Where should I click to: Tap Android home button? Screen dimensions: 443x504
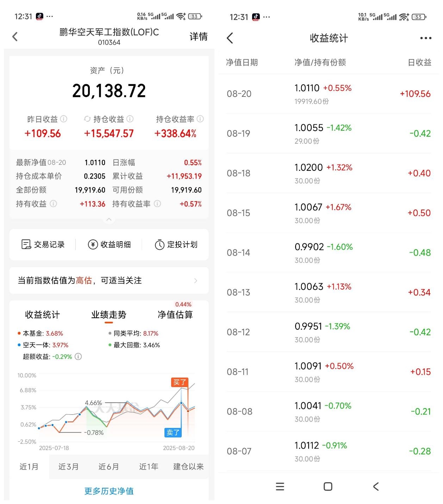(x=328, y=487)
